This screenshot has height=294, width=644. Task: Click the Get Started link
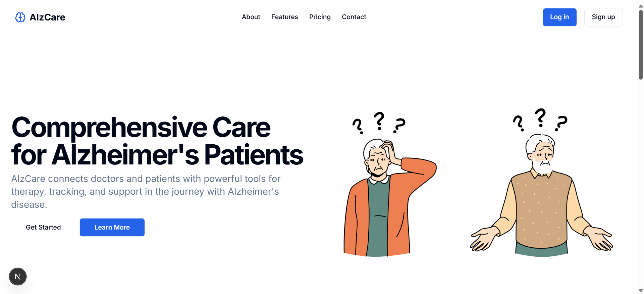point(43,227)
